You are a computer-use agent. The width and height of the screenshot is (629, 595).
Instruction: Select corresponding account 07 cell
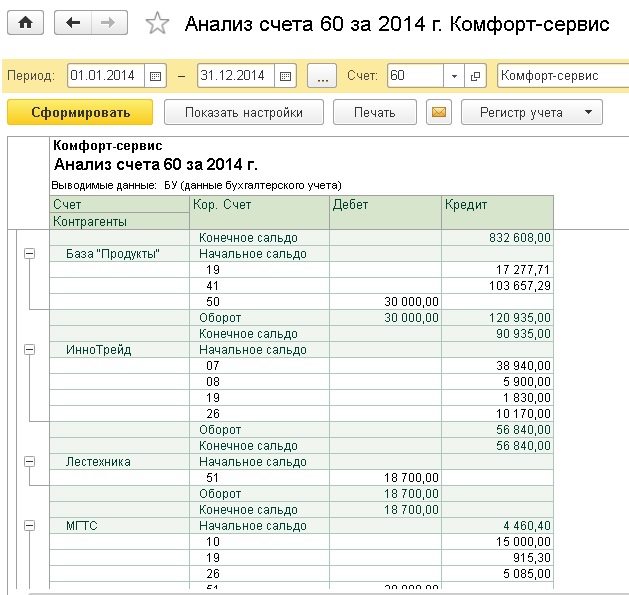(260, 366)
